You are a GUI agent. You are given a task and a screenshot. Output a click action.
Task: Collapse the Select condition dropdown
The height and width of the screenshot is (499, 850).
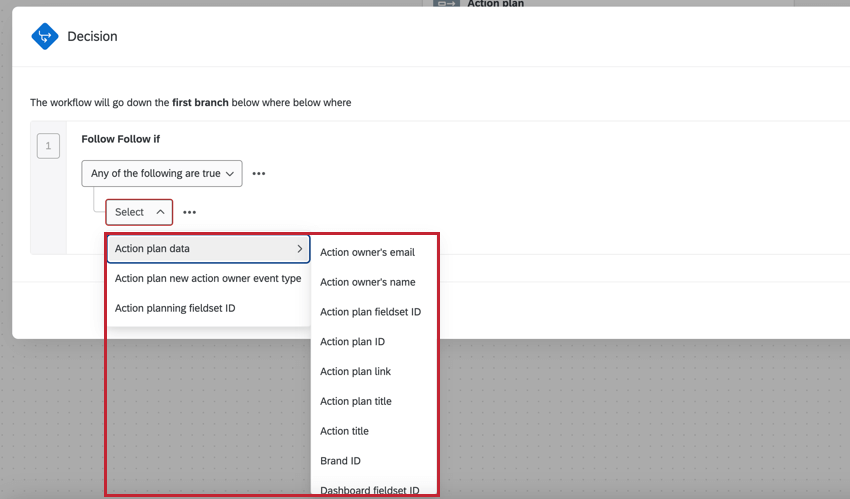coord(139,212)
